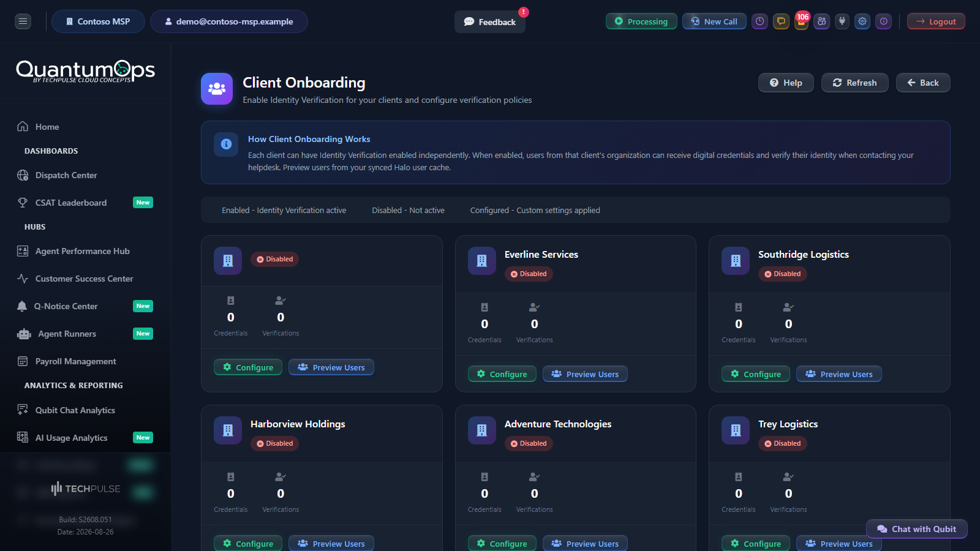Image resolution: width=980 pixels, height=551 pixels.
Task: Open Agent Runners in the sidebar
Action: pyautogui.click(x=85, y=334)
